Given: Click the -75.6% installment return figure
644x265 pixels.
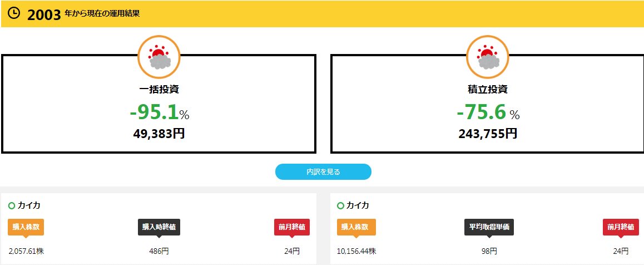Looking at the screenshot, I should click(x=488, y=113).
